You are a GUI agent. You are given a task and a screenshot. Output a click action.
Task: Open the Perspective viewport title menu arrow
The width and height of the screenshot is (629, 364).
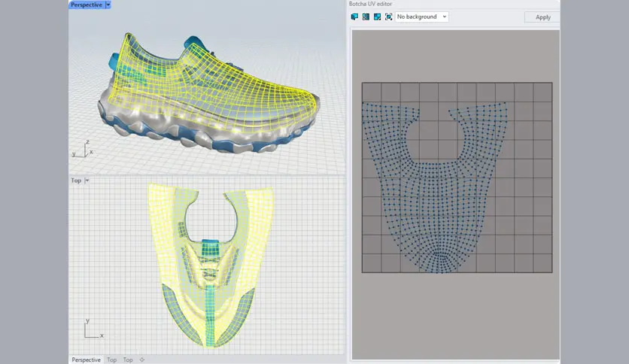pos(108,5)
